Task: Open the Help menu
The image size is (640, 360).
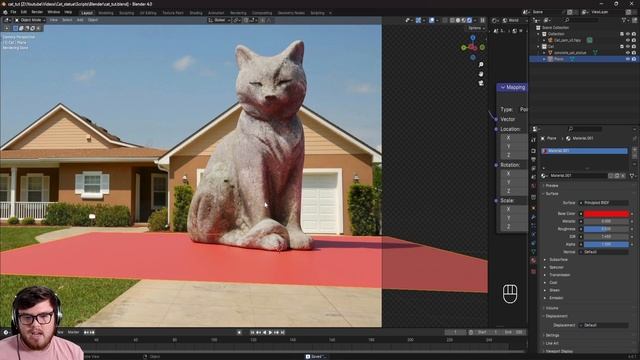Action: (68, 12)
